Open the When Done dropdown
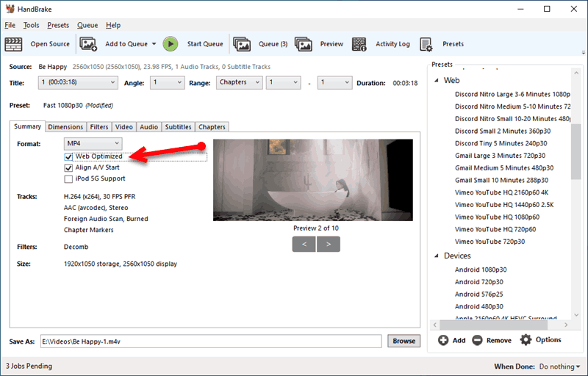 click(x=560, y=366)
